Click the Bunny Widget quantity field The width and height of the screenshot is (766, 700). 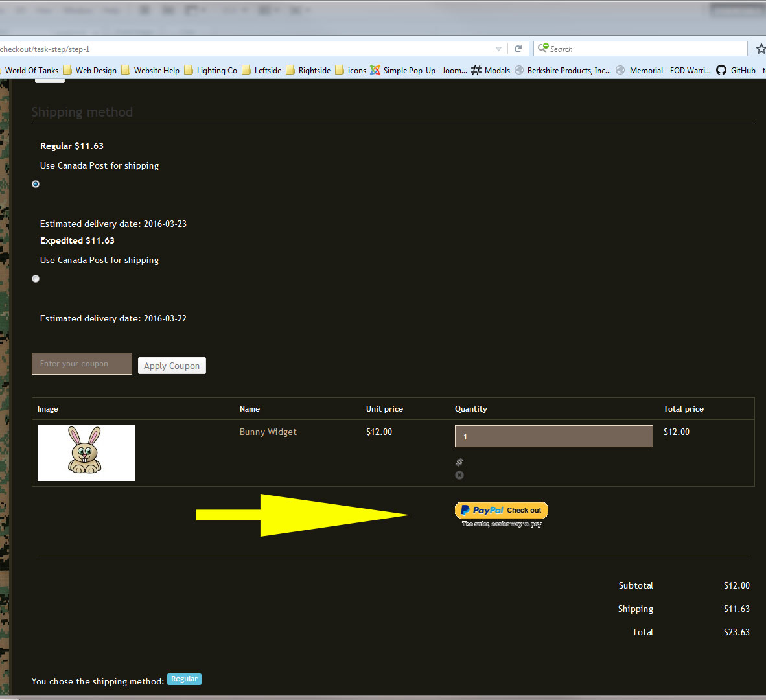[554, 436]
